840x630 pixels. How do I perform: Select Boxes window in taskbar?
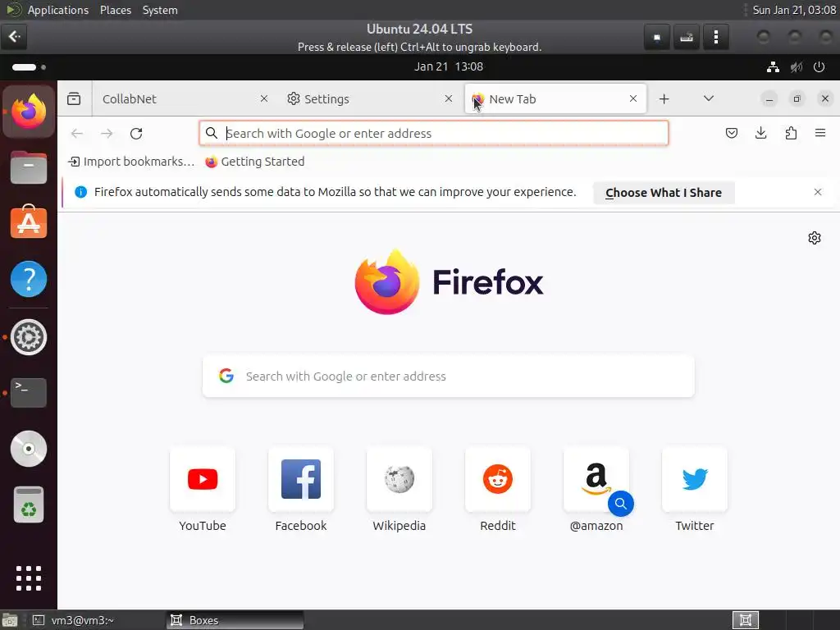pos(235,620)
